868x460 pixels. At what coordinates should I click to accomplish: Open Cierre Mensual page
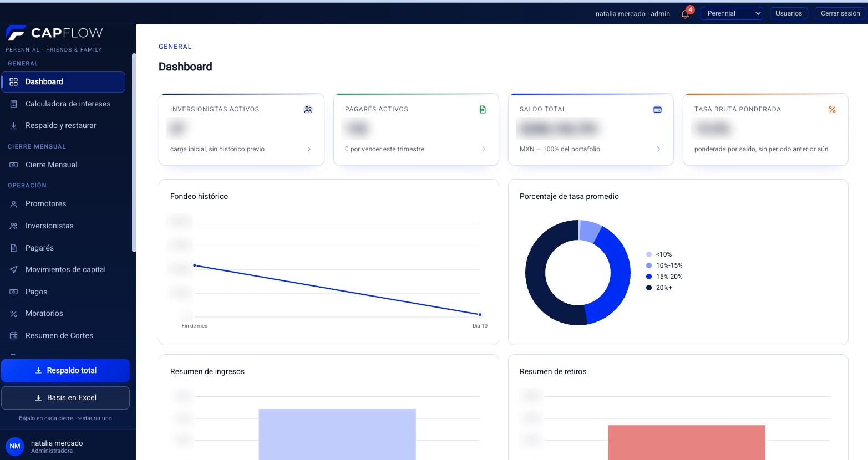63,165
